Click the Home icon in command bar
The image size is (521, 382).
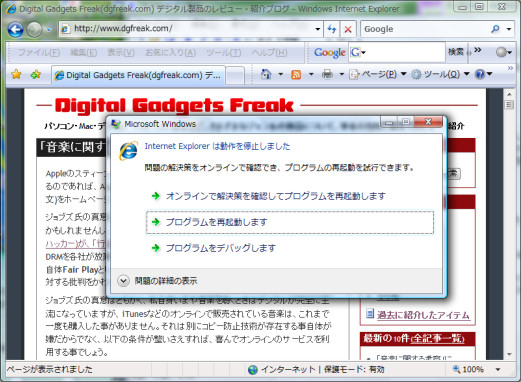coord(266,74)
